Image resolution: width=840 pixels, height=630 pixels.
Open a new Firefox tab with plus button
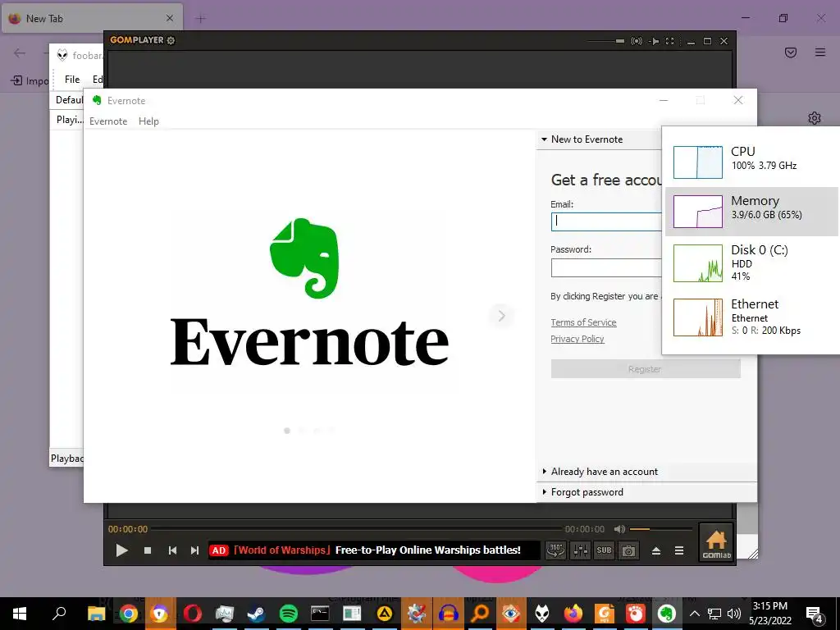point(201,19)
